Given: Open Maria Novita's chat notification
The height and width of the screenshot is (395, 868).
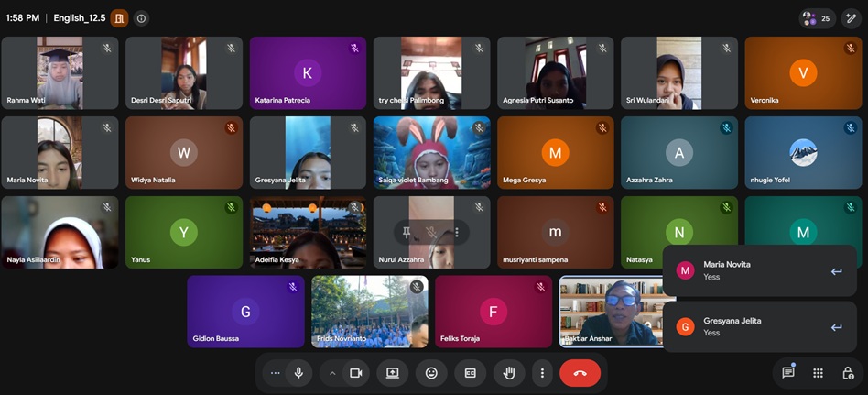Looking at the screenshot, I should pos(760,270).
